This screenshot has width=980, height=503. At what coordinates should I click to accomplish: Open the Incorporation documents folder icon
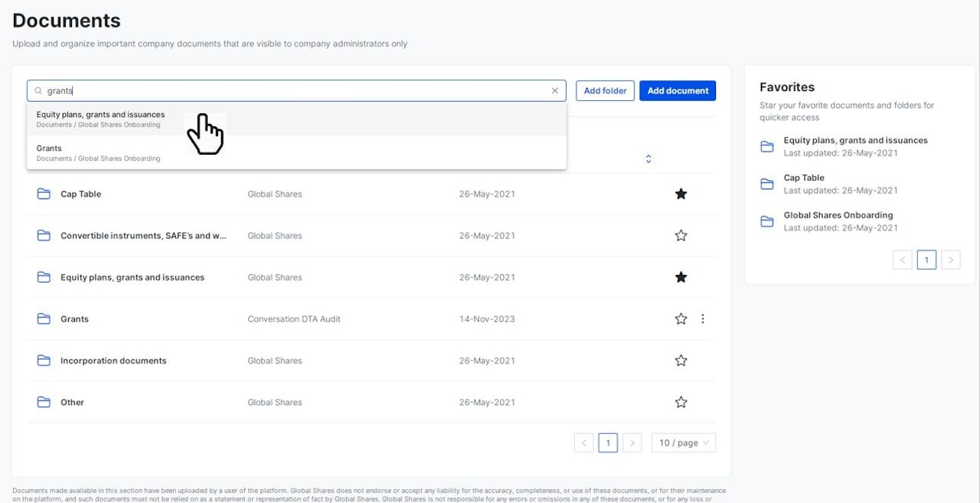(44, 361)
